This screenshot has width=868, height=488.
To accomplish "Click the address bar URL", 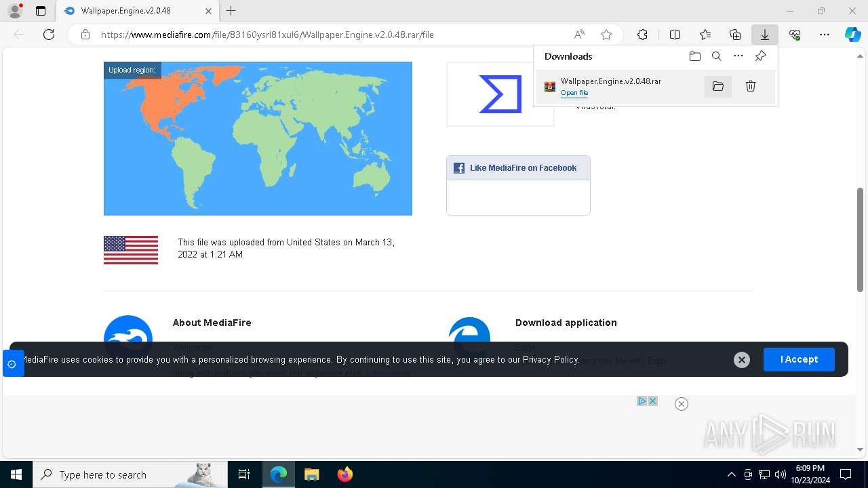I will tap(267, 35).
